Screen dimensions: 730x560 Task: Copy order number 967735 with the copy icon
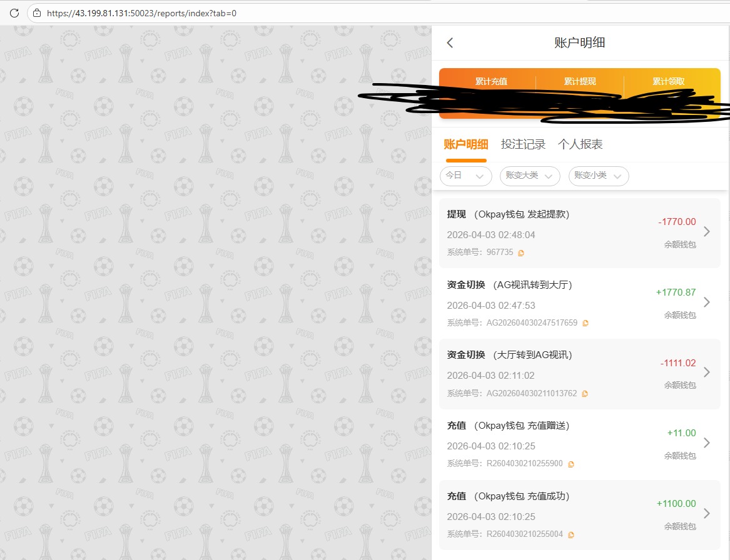(521, 252)
